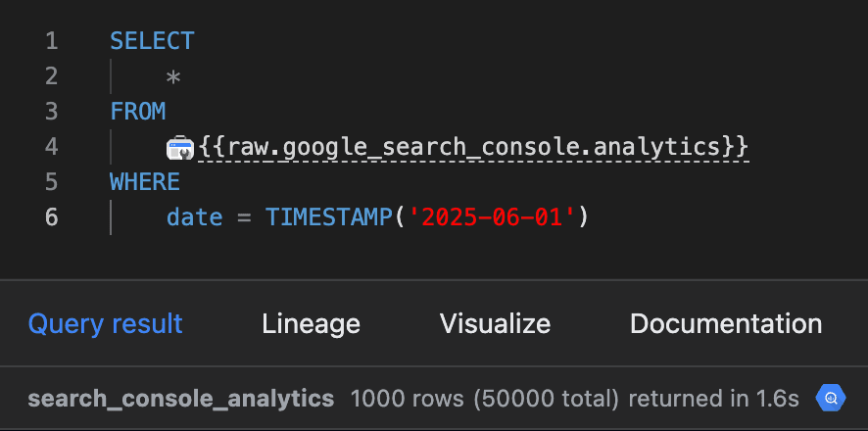Screen dimensions: 868x431
Task: Show the Documentation tab
Action: [725, 324]
